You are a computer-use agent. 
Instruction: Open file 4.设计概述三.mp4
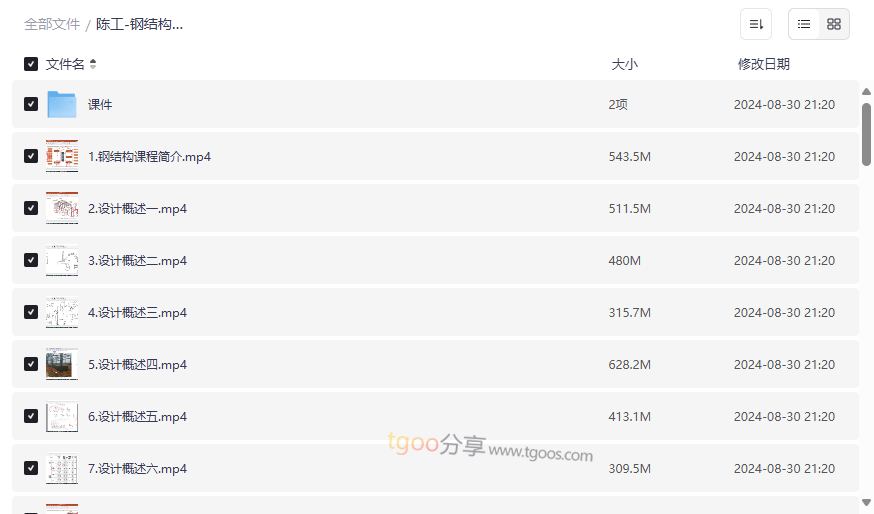click(x=137, y=312)
